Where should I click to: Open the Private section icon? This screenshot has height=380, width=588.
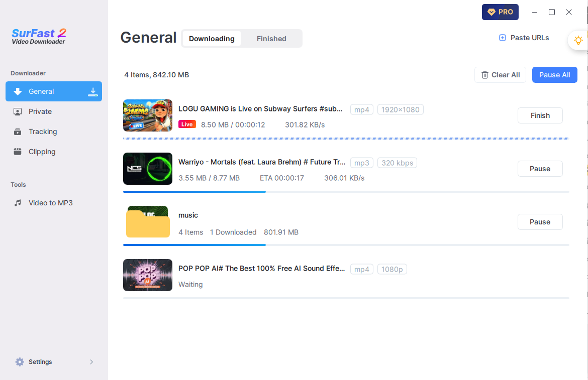[x=18, y=111]
